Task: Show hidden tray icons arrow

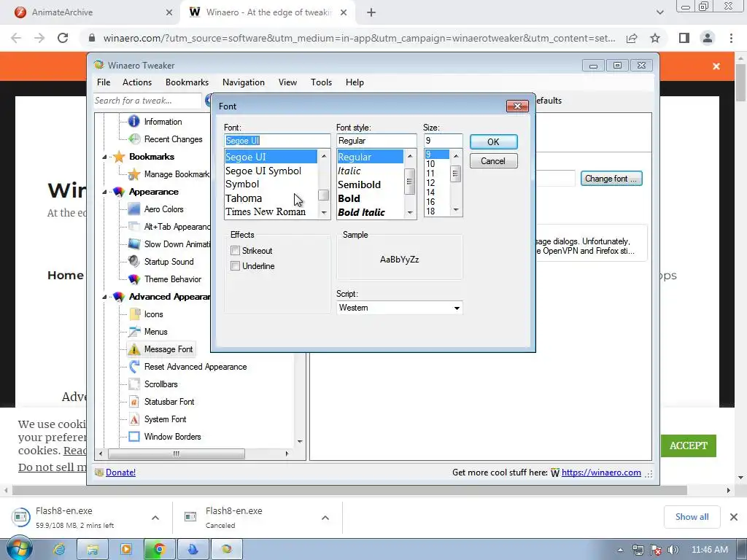Action: click(620, 550)
